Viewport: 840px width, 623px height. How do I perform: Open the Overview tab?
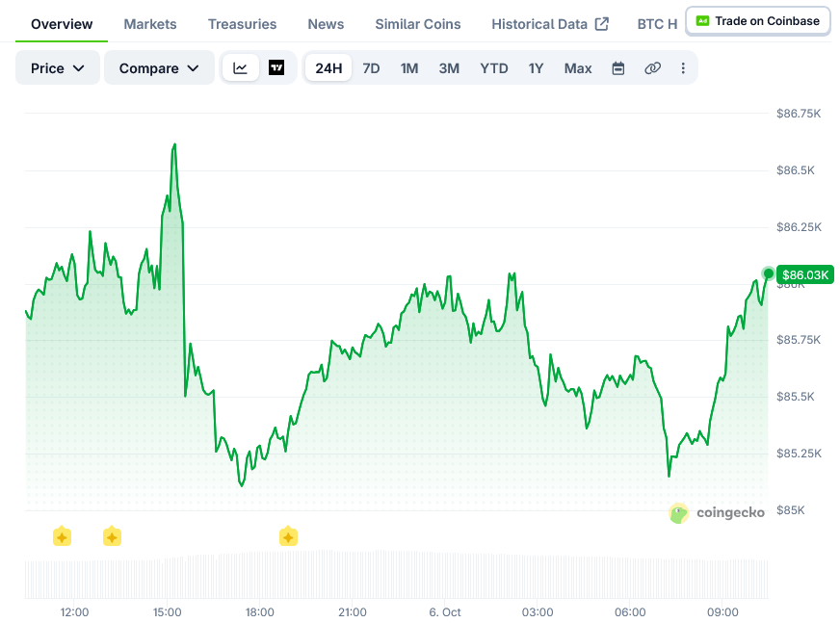(62, 24)
